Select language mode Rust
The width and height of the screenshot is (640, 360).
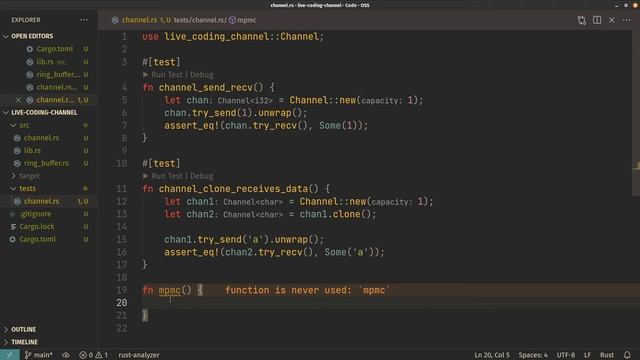tap(607, 355)
